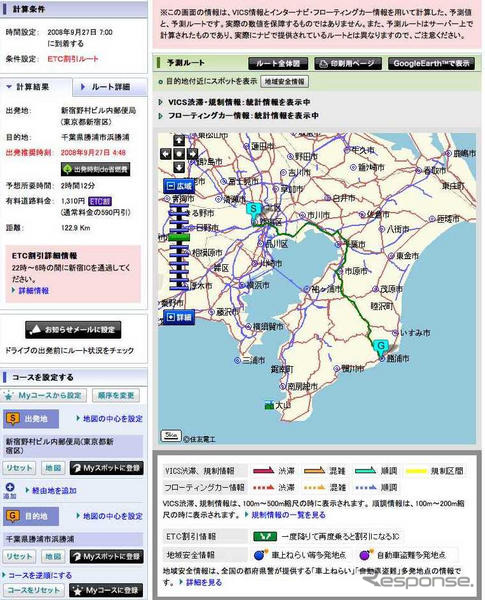The height and width of the screenshot is (600, 485).
Task: Toggle 目的地付近にスポットを表示 radio
Action: [x=161, y=82]
